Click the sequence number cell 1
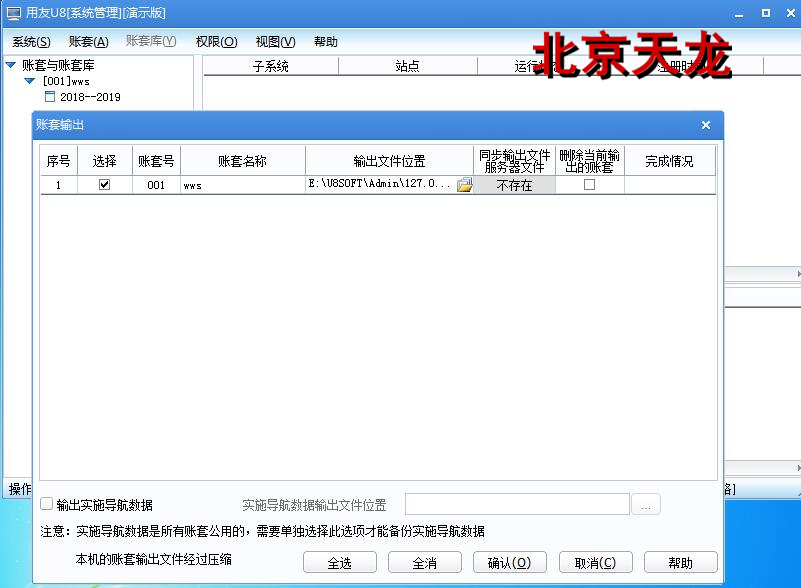This screenshot has width=801, height=588. coord(58,185)
